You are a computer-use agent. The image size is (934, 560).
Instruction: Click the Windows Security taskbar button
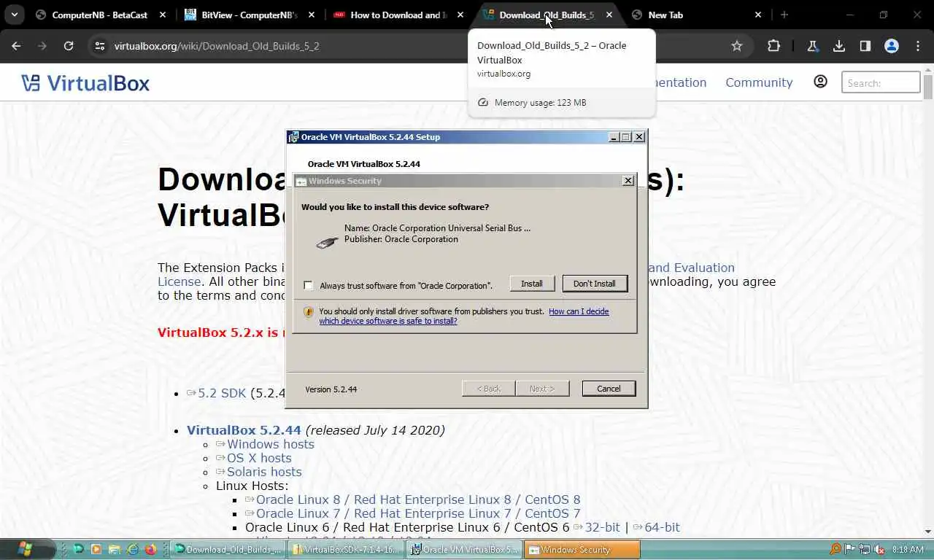point(582,549)
